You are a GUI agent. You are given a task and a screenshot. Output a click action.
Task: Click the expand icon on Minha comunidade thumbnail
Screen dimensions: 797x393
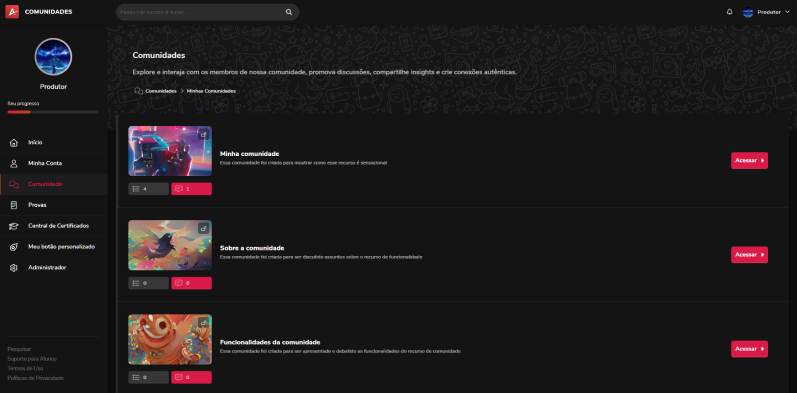203,135
